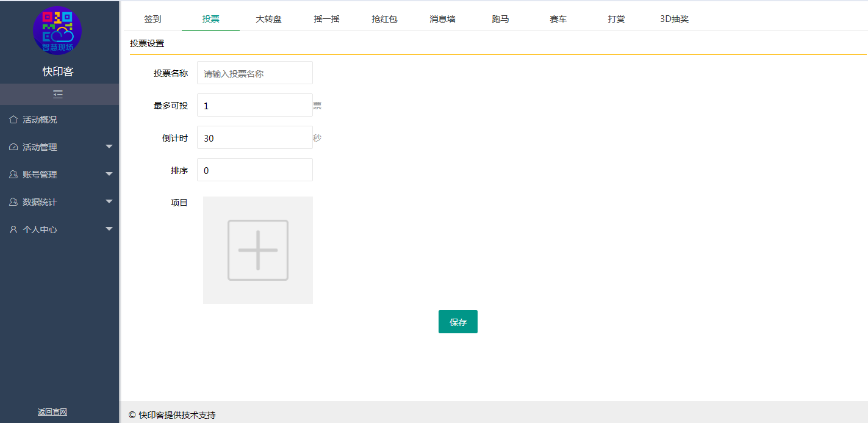
Task: Expand the 账号管理 menu arrow
Action: (109, 174)
